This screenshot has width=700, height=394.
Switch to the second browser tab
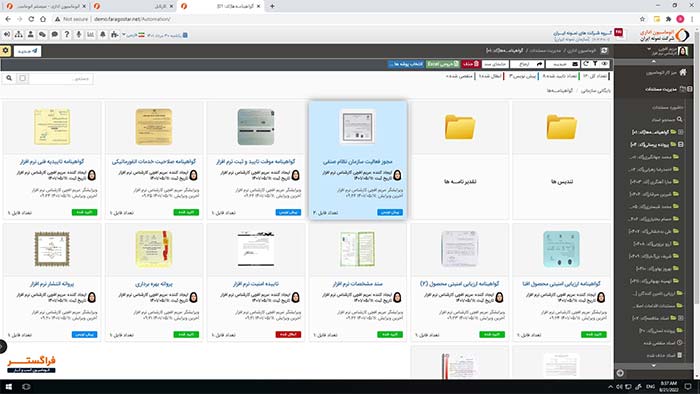133,6
